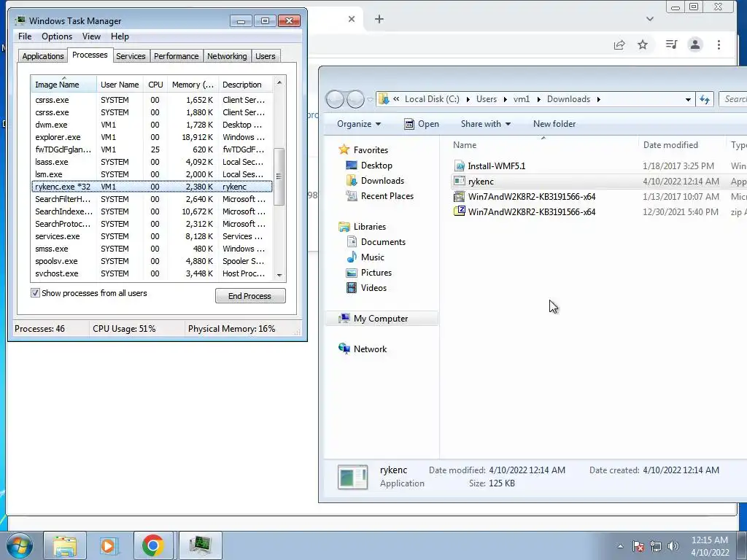Image resolution: width=747 pixels, height=560 pixels.
Task: Open the Chrome media control icon
Action: click(x=671, y=44)
